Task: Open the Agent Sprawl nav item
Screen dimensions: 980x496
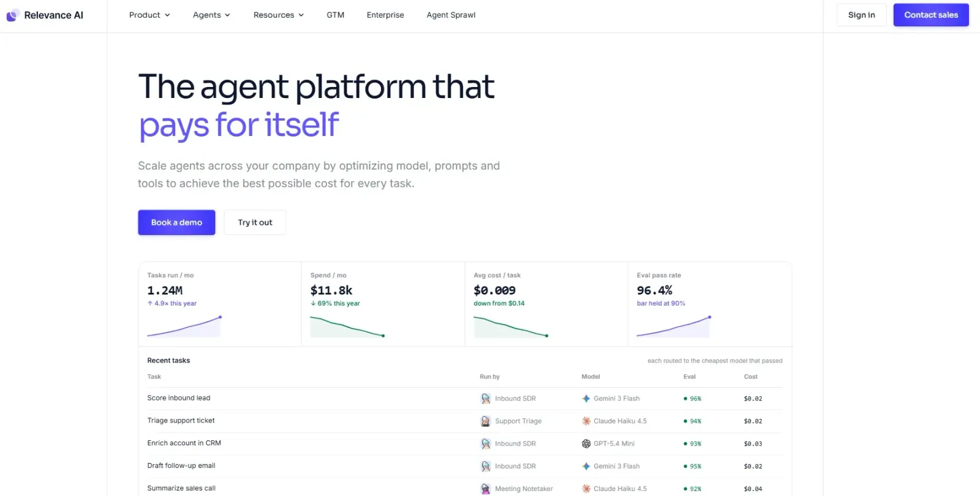Action: coord(451,15)
